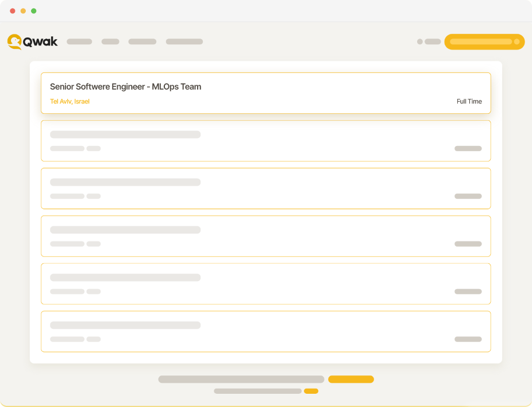Image resolution: width=532 pixels, height=407 pixels.
Task: Select the third navigation item in the header
Action: pos(142,41)
